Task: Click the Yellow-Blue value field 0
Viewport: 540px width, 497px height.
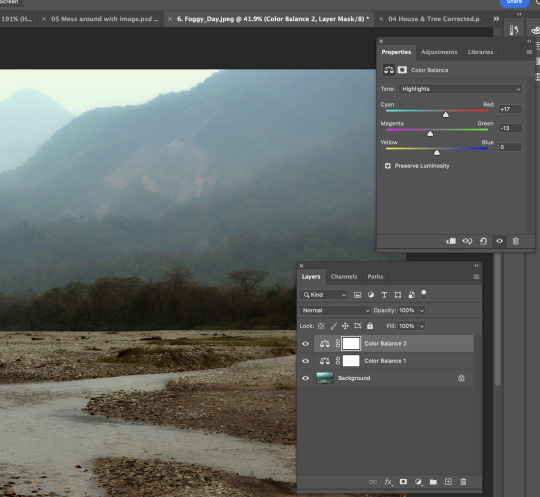Action: click(x=510, y=147)
